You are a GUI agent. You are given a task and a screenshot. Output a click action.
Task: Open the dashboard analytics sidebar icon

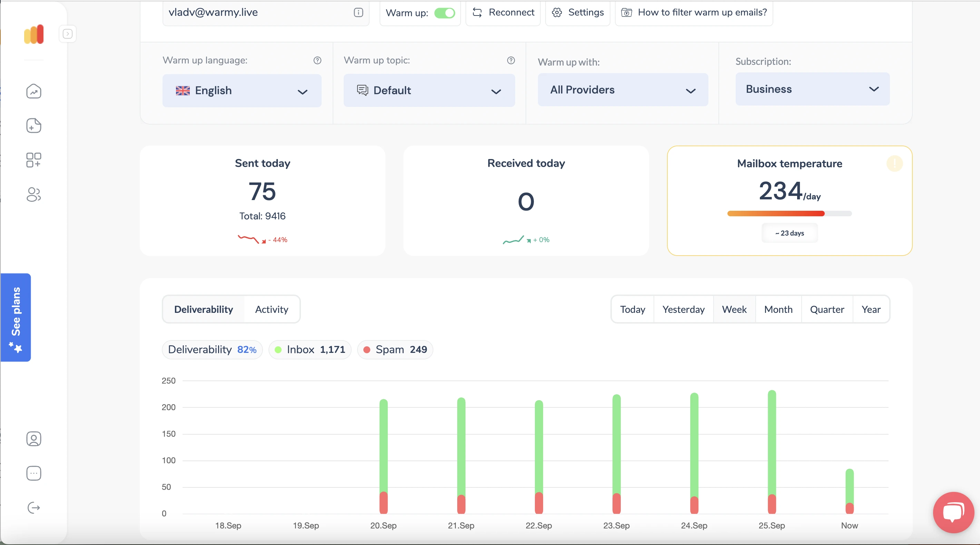pos(34,91)
